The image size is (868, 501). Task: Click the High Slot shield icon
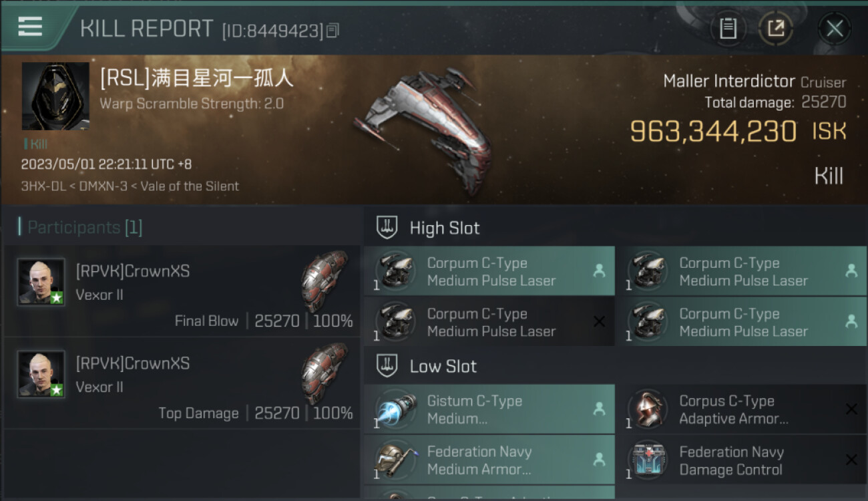(x=387, y=228)
